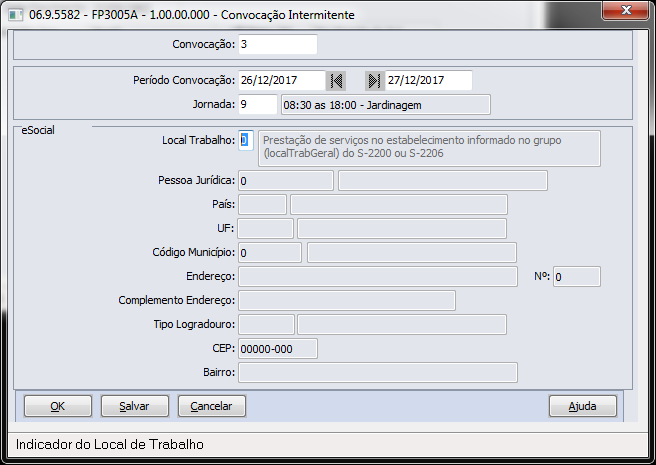Confirm with the OK button
This screenshot has width=656, height=465.
click(58, 406)
